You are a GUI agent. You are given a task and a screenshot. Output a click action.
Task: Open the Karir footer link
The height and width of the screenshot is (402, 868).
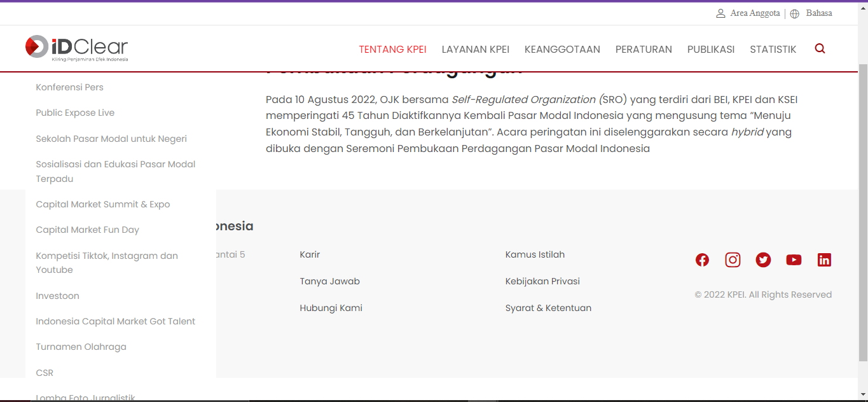[310, 254]
